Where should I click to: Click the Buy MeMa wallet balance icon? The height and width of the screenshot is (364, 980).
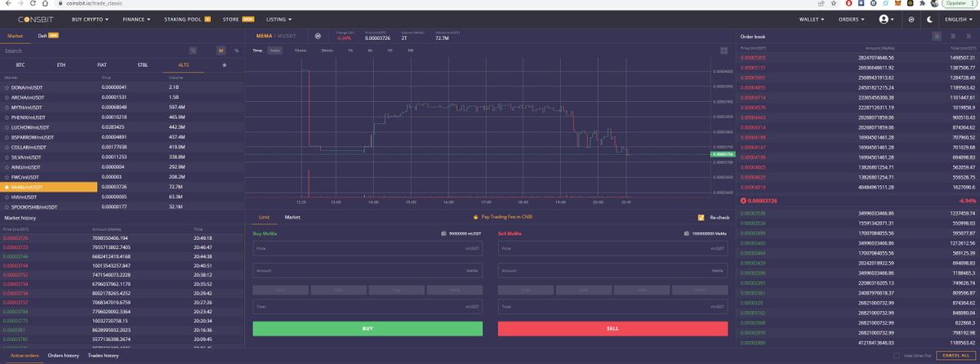tap(443, 233)
